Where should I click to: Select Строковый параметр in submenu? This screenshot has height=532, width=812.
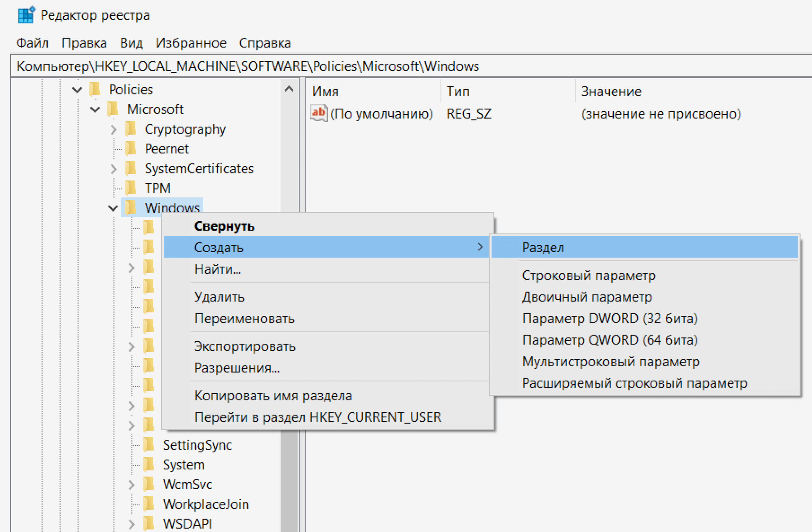click(644, 275)
